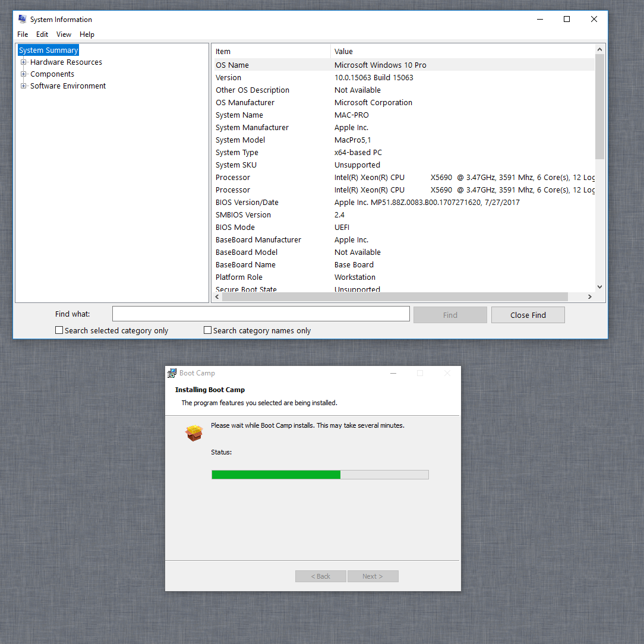This screenshot has width=644, height=644.
Task: Click the value 10.0.15063 Build 15063
Action: pos(374,78)
